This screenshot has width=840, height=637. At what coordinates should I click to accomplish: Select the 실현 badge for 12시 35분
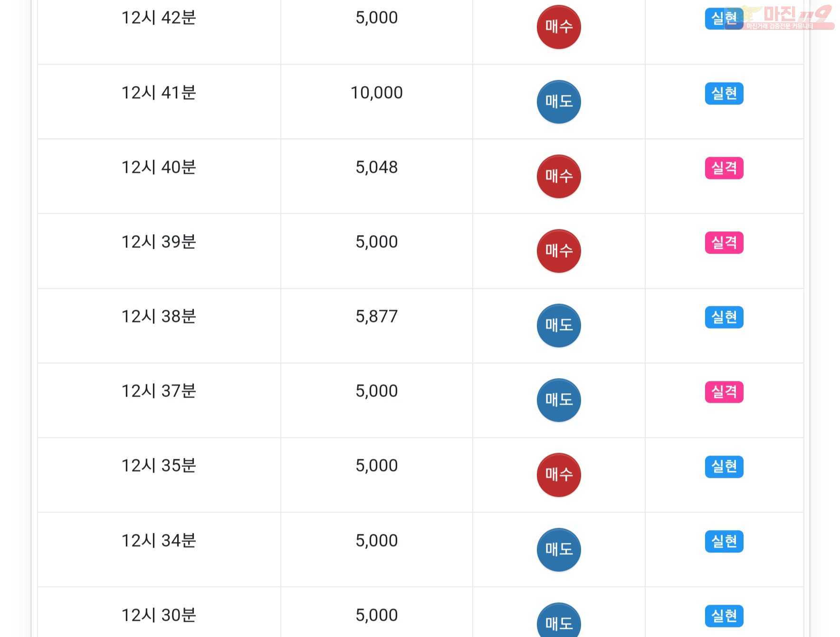pyautogui.click(x=724, y=466)
